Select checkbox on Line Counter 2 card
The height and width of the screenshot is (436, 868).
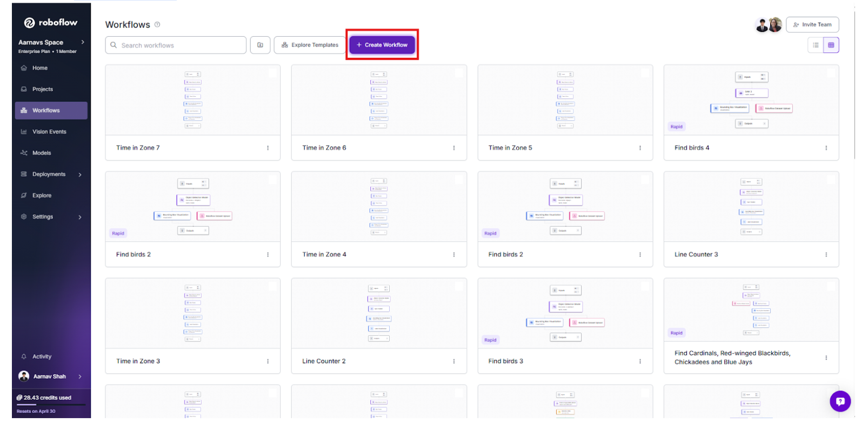tap(459, 286)
